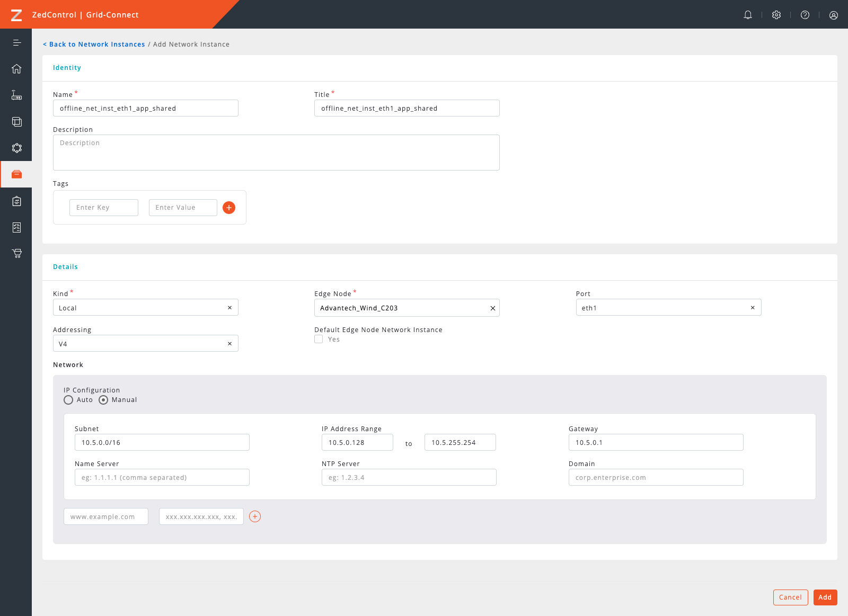The width and height of the screenshot is (848, 616).
Task: Open the checklist sidebar icon
Action: 17,227
